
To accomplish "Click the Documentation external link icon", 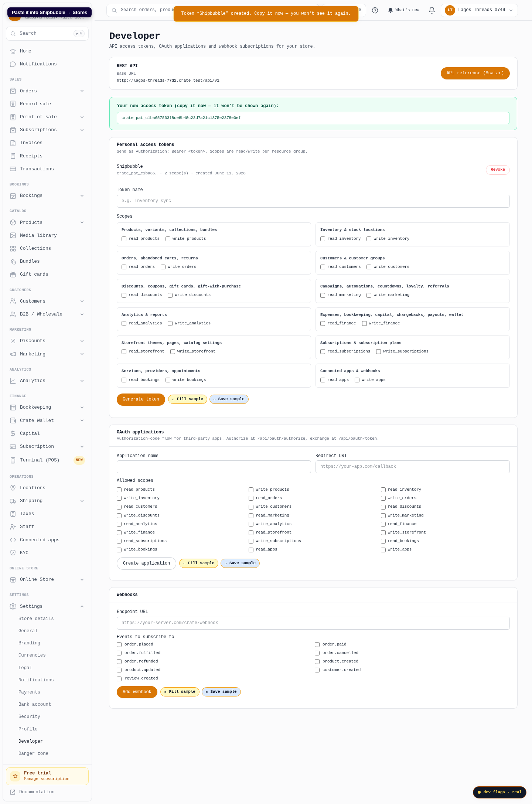I will tap(13, 792).
